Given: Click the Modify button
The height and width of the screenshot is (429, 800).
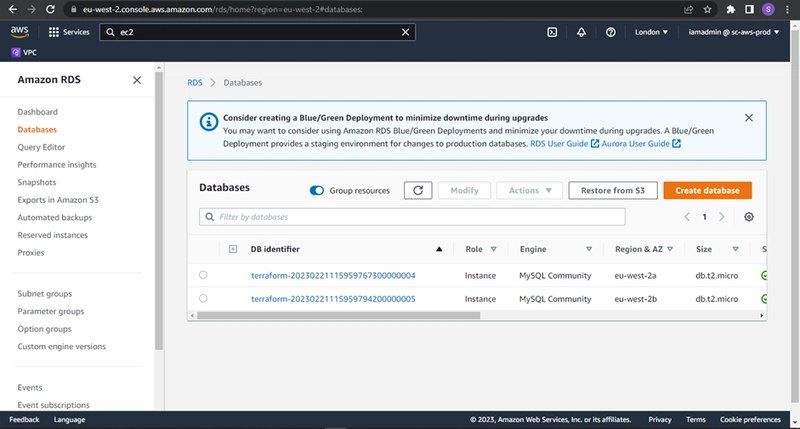Looking at the screenshot, I should click(x=464, y=190).
